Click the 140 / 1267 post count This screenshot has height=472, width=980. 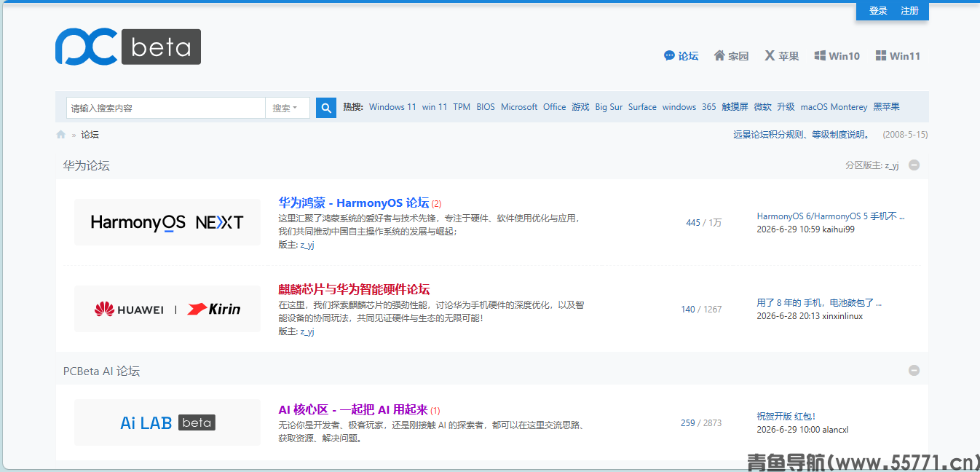click(x=701, y=310)
